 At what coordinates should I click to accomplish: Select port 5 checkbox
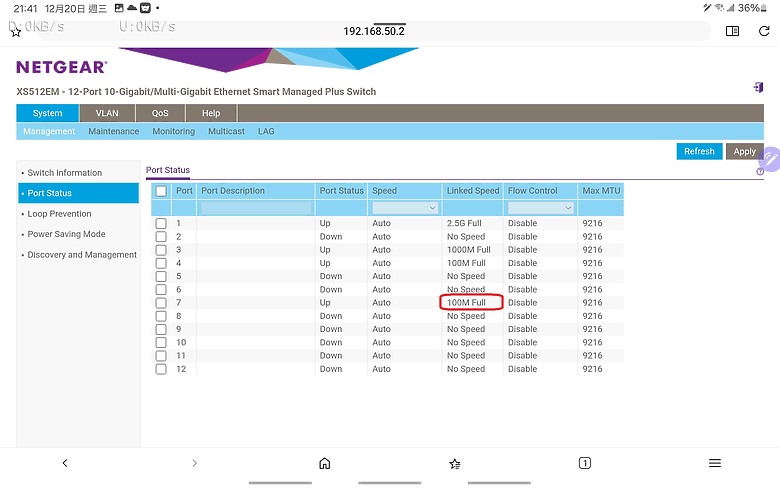(161, 276)
